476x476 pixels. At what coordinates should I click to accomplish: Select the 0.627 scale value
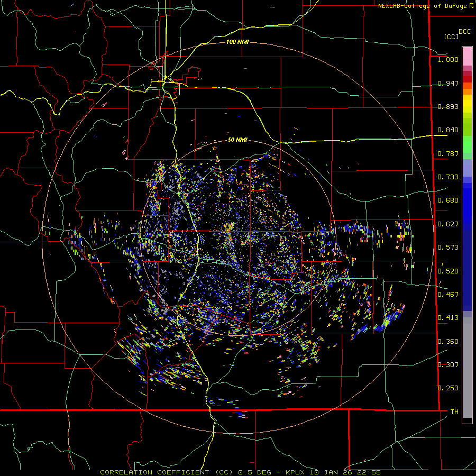pos(448,224)
